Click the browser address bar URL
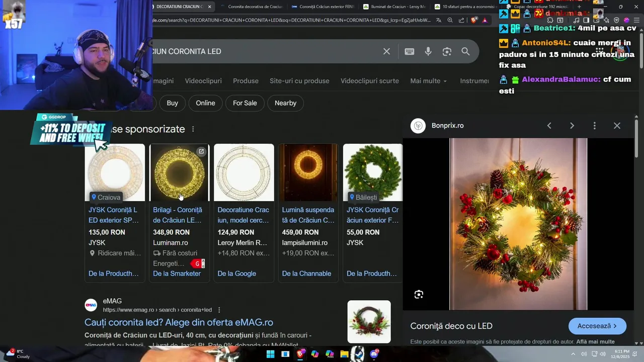This screenshot has width=644, height=362. point(292,21)
